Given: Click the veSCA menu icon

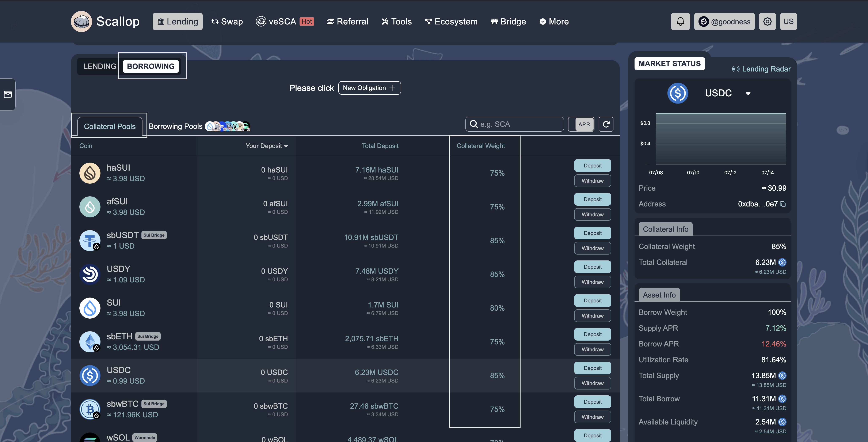Looking at the screenshot, I should 261,22.
